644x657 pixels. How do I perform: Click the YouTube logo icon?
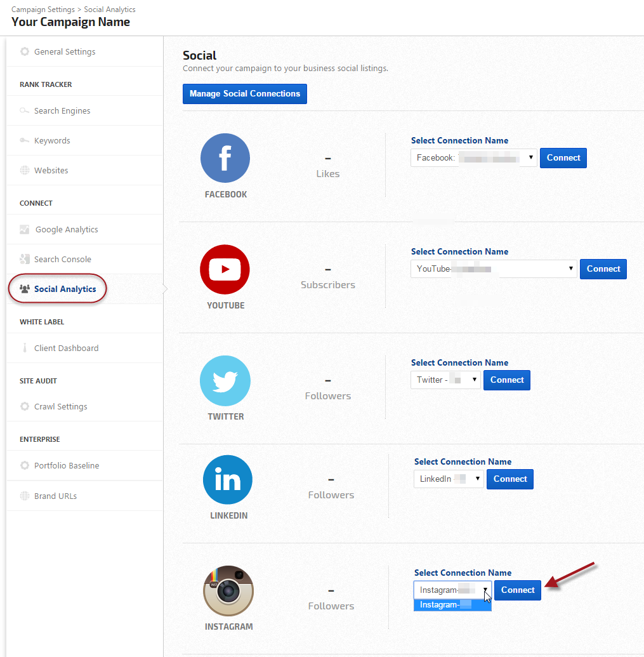click(225, 269)
